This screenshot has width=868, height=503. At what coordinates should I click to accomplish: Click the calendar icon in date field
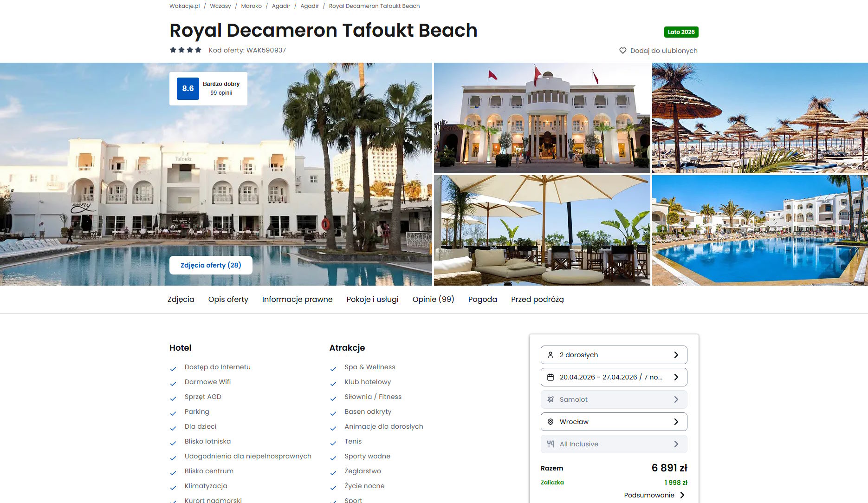551,377
